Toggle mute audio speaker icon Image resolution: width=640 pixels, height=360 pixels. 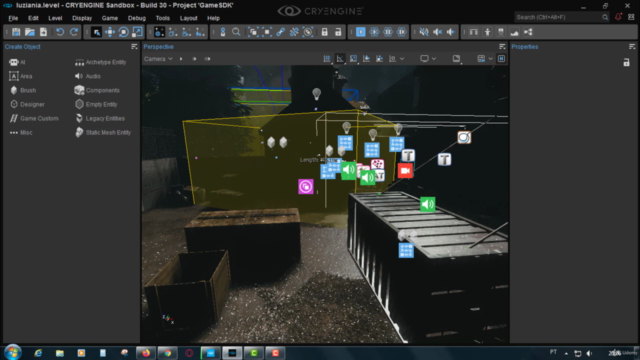click(x=424, y=32)
